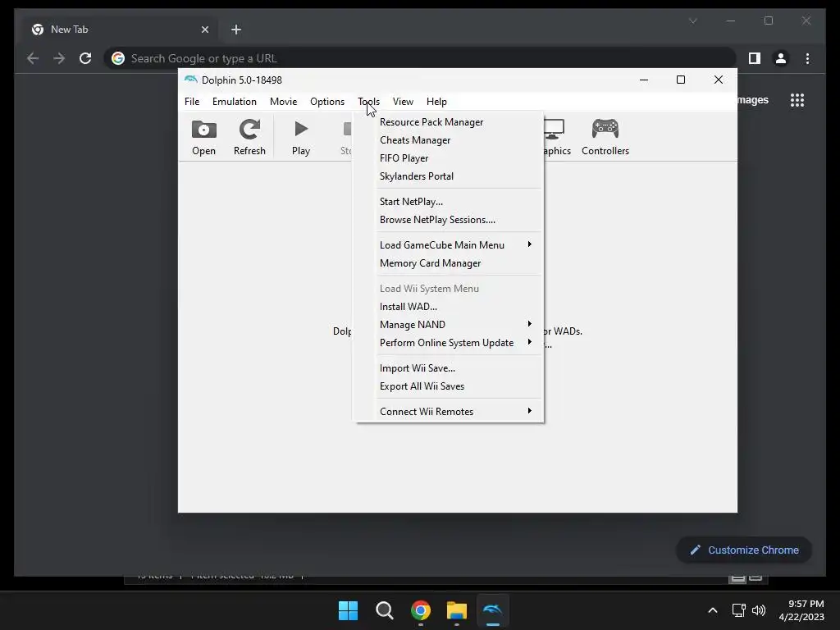The width and height of the screenshot is (840, 630).
Task: Click Chrome's reload page icon
Action: click(x=85, y=58)
